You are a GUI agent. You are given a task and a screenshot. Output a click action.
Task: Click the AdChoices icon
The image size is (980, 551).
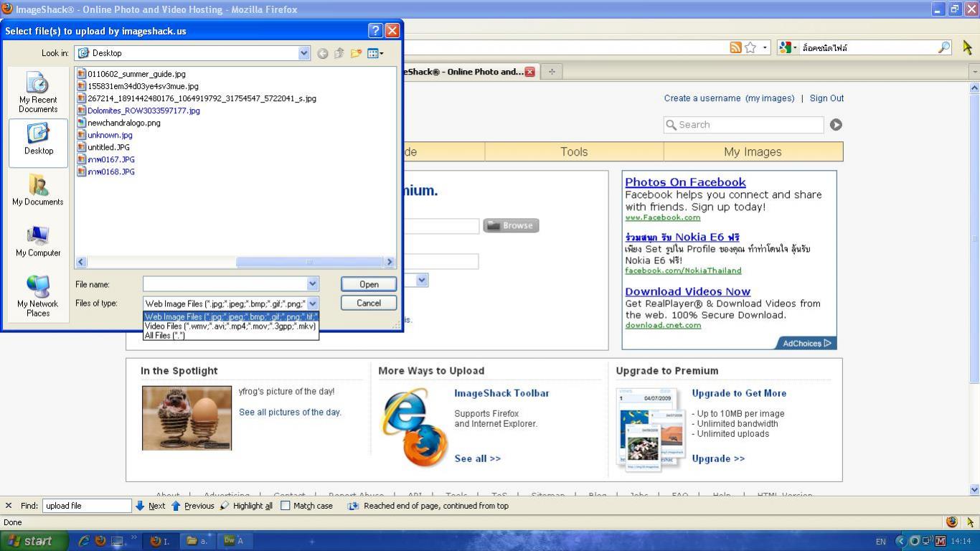coord(827,343)
